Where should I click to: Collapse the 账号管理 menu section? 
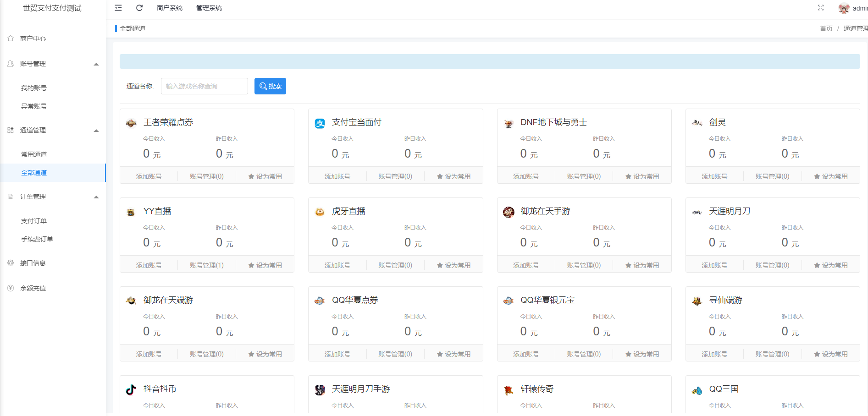[96, 64]
